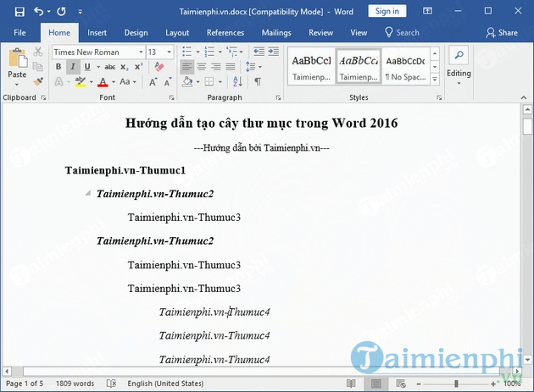
Task: Click English (United States) language indicator
Action: pyautogui.click(x=165, y=384)
